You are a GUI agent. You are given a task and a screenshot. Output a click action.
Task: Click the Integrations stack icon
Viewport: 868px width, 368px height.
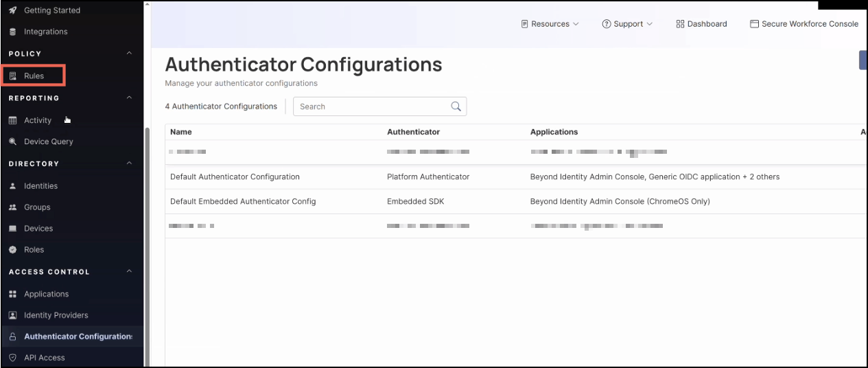tap(12, 32)
